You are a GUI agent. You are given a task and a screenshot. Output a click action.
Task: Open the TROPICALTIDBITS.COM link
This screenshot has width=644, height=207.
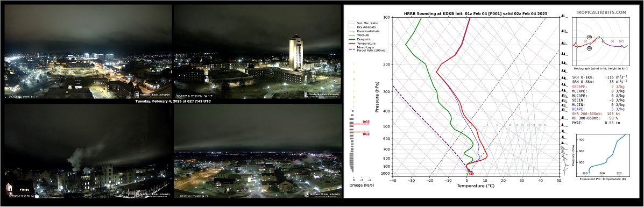click(x=601, y=13)
